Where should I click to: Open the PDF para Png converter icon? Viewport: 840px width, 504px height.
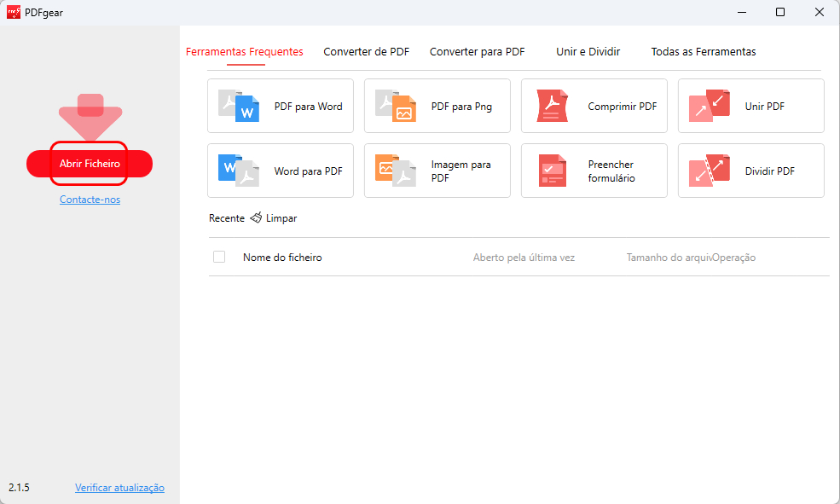[396, 106]
